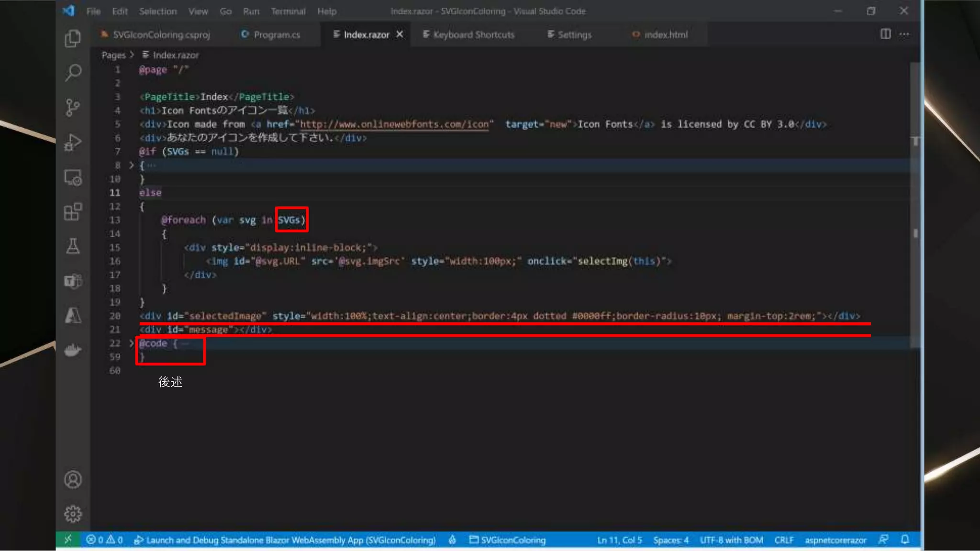The height and width of the screenshot is (551, 980).
Task: Open the Source Control view icon
Action: point(73,108)
